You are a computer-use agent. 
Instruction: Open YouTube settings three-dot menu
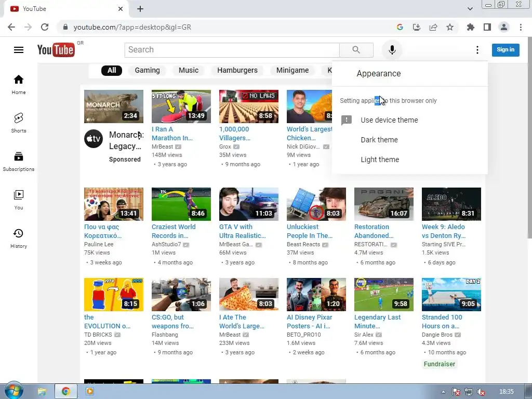[477, 50]
